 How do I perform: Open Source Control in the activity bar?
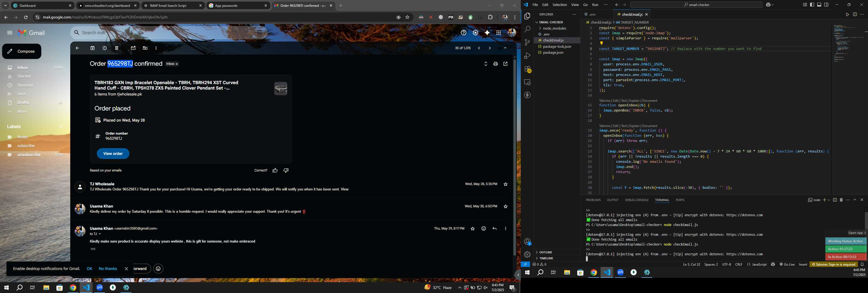527,43
